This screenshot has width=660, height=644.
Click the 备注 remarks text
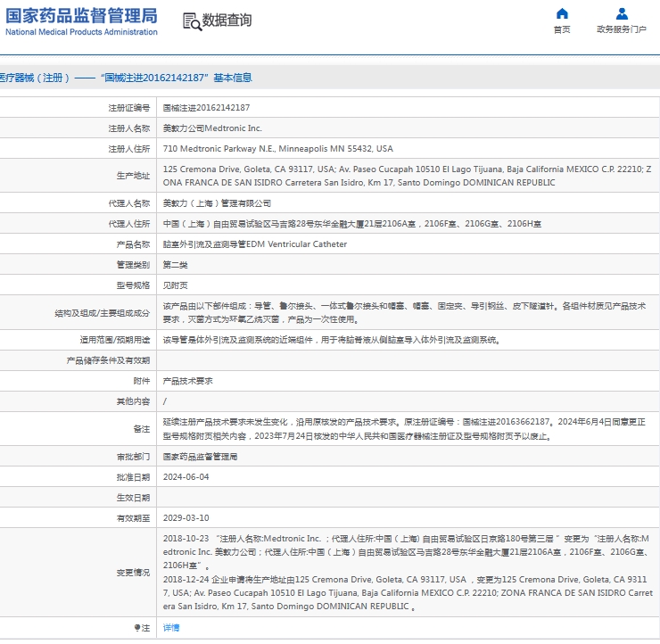(405, 429)
